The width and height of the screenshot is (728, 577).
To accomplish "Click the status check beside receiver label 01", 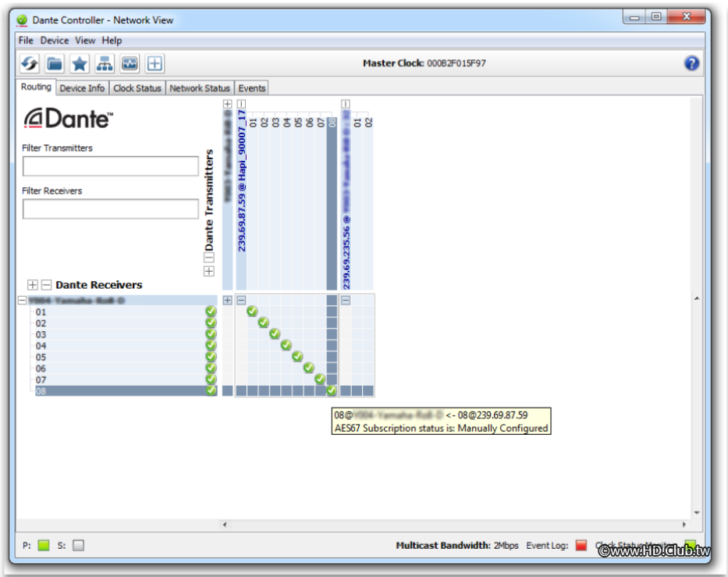I will click(x=211, y=312).
